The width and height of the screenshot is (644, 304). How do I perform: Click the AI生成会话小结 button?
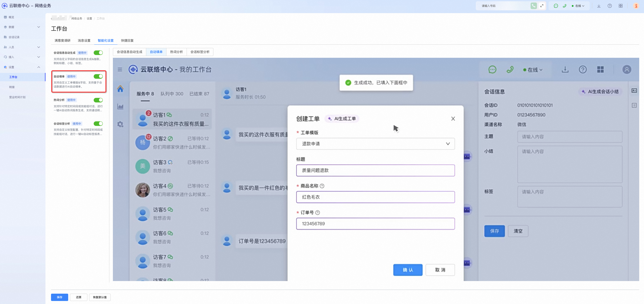pyautogui.click(x=600, y=92)
